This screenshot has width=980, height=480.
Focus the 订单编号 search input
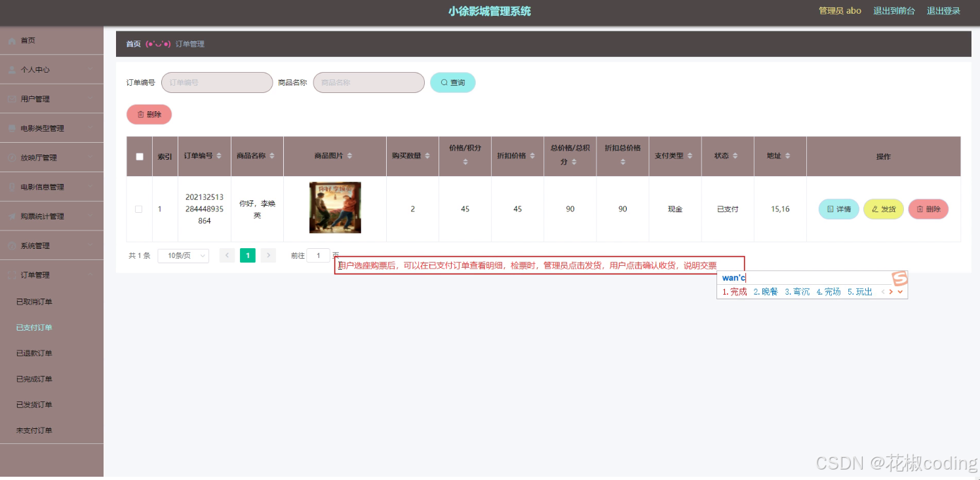click(217, 83)
